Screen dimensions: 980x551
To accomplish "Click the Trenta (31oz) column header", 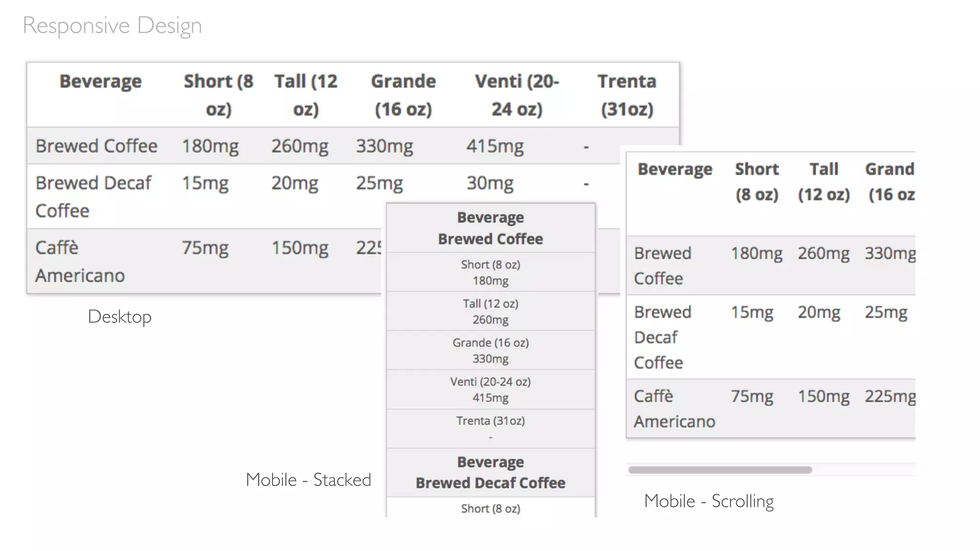I will pyautogui.click(x=627, y=95).
